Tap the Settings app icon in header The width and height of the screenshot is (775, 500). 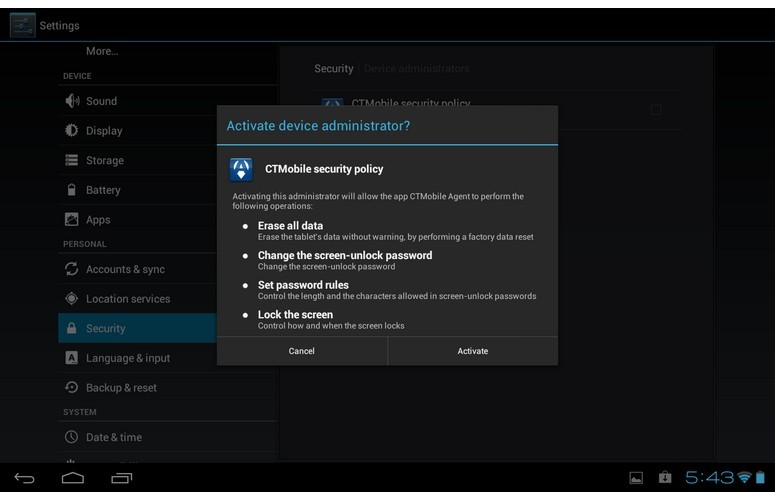point(22,25)
